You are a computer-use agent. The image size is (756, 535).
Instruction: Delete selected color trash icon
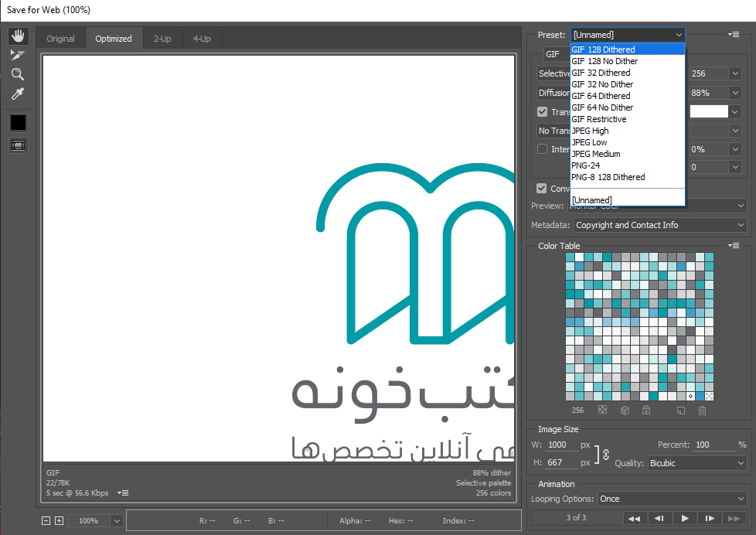pyautogui.click(x=702, y=411)
